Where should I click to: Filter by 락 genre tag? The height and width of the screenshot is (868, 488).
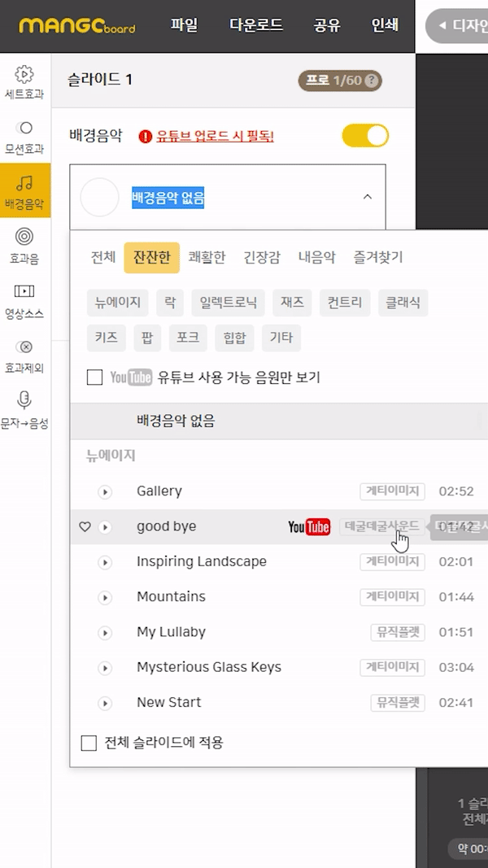coord(171,303)
